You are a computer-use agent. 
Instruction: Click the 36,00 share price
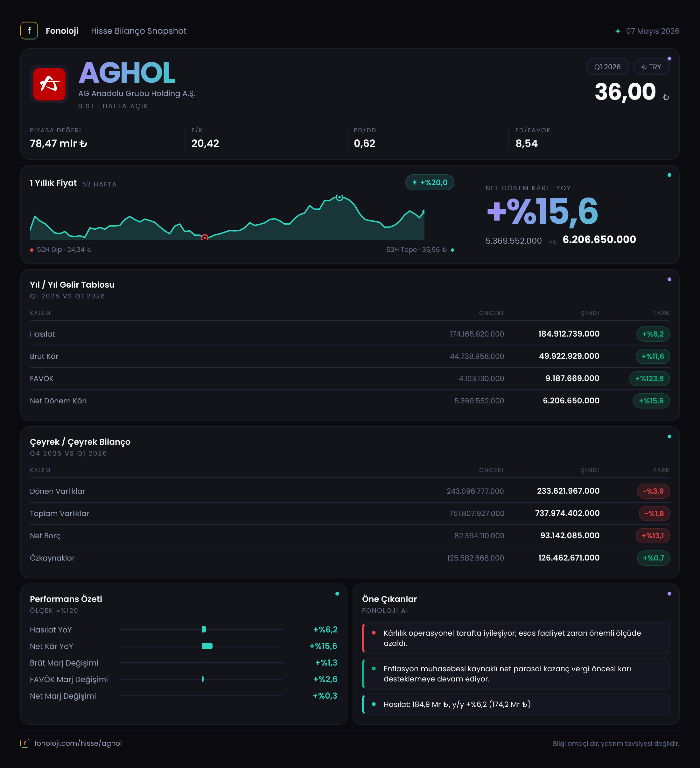pos(625,92)
